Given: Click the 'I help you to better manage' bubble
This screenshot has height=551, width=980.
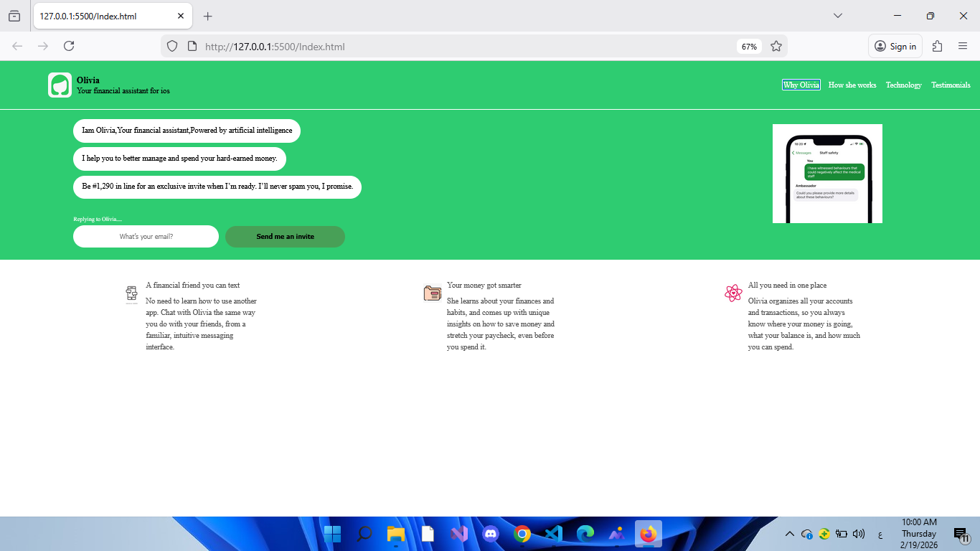Looking at the screenshot, I should 179,159.
